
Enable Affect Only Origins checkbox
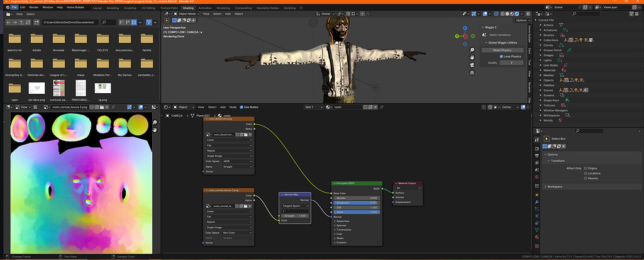[x=586, y=168]
